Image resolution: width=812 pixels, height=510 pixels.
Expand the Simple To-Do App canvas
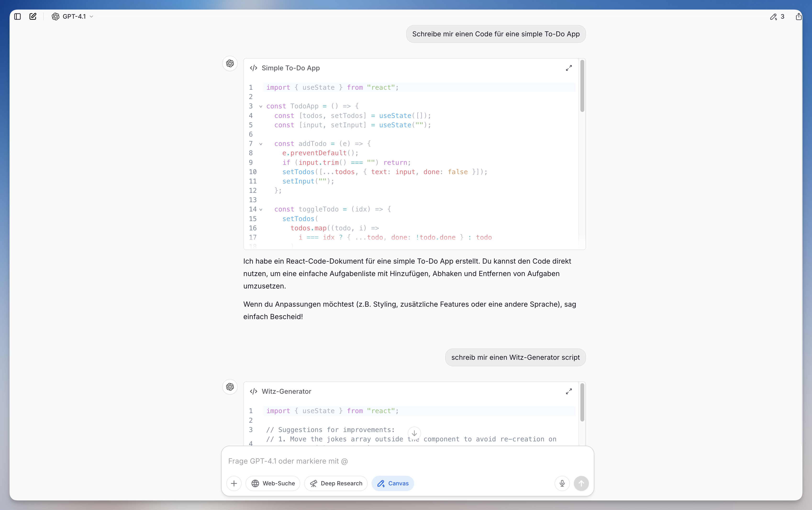point(568,68)
